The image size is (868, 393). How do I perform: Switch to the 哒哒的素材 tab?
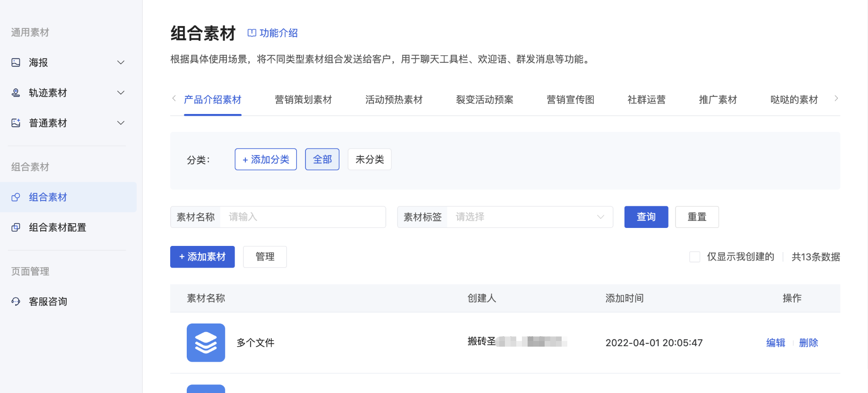click(794, 100)
